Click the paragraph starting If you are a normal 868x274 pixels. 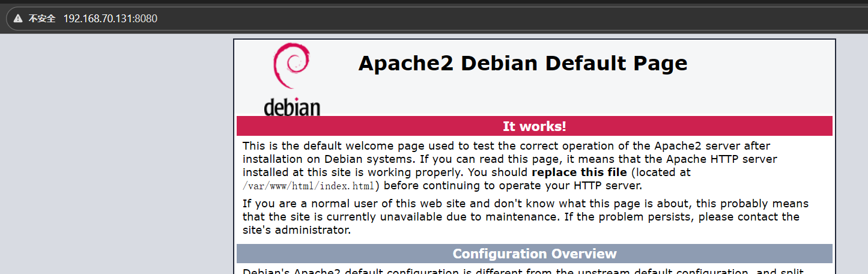[x=526, y=217]
